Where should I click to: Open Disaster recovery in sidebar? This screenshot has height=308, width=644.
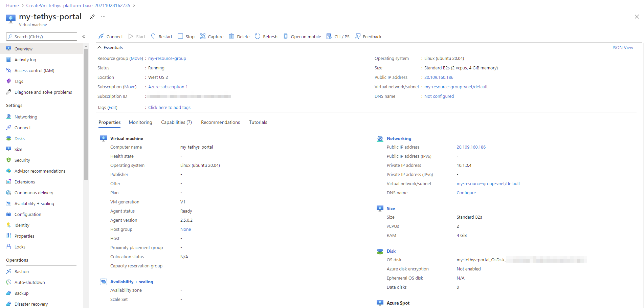click(31, 304)
